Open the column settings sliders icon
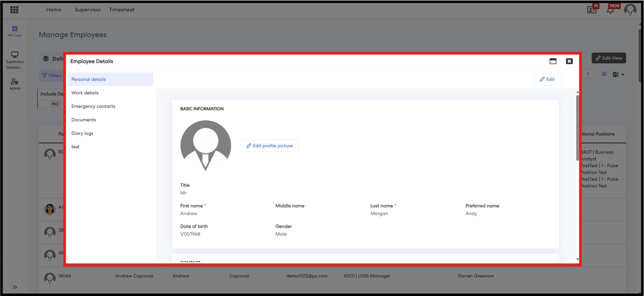 (x=604, y=74)
